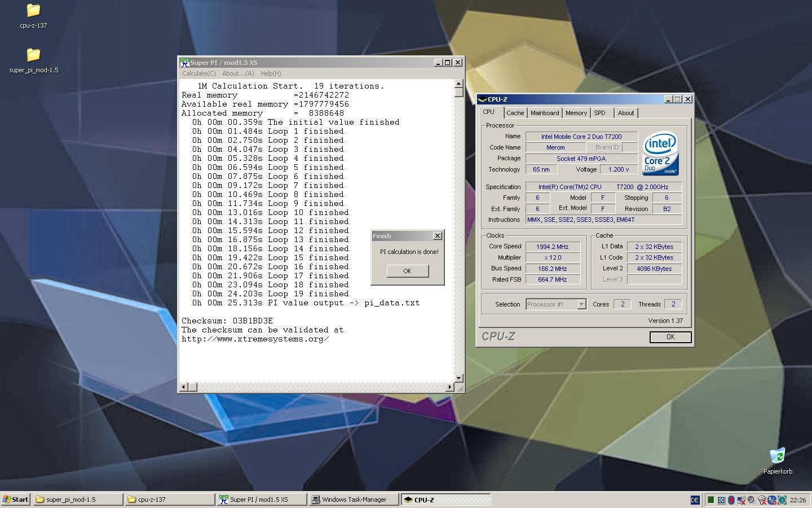The image size is (812, 508).
Task: Click the DE language indicator in tray
Action: (x=695, y=500)
